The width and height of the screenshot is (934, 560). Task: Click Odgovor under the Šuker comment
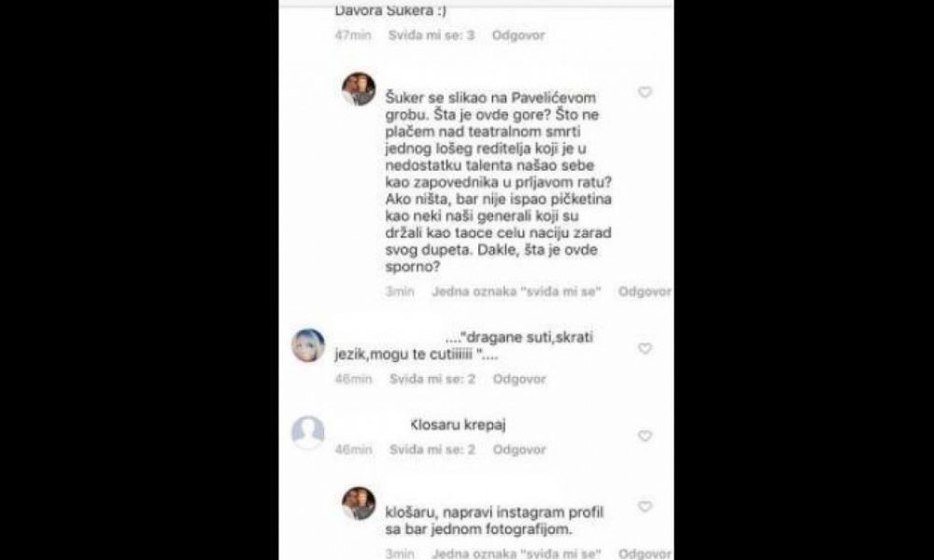(644, 291)
